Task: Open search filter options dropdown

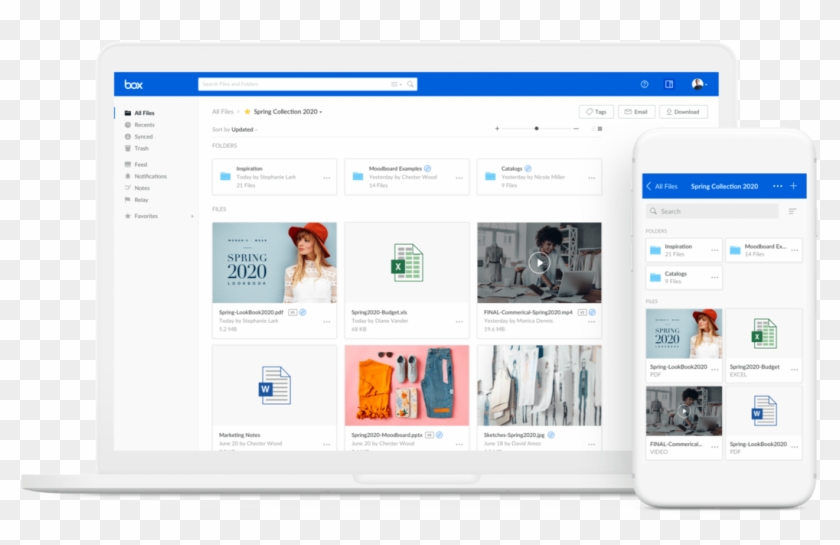Action: (396, 84)
